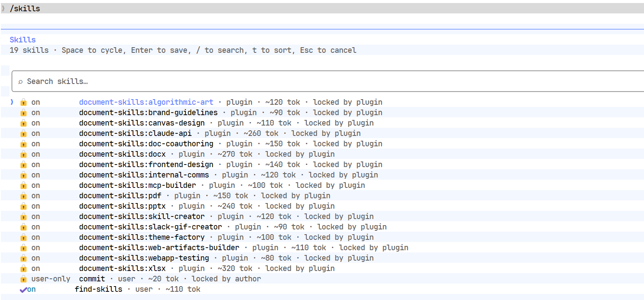Select document-skills:pdf skill name
644x300 pixels.
click(x=120, y=196)
